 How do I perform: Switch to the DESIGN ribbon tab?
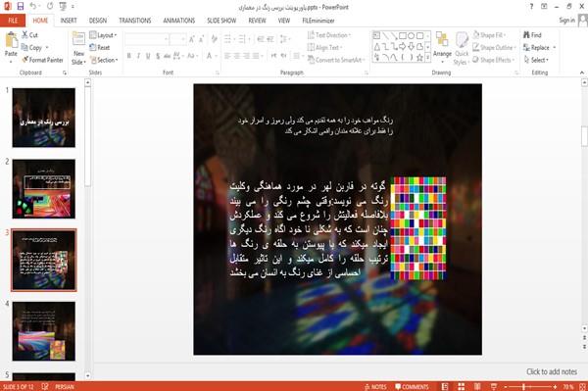pos(97,21)
